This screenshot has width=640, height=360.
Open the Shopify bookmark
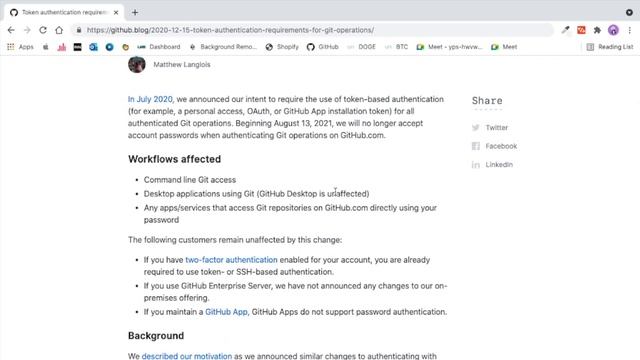[x=282, y=47]
